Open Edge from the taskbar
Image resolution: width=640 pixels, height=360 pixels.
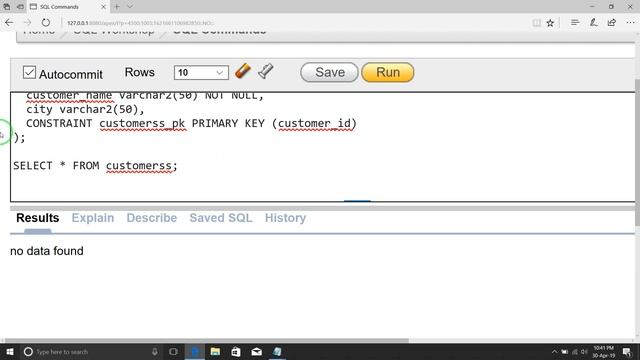[195, 351]
